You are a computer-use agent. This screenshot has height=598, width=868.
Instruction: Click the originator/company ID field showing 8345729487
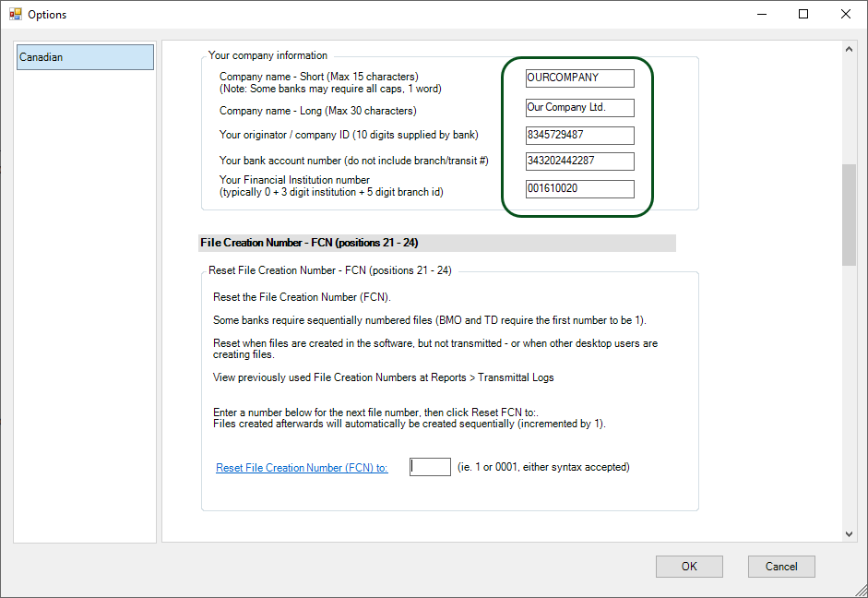coord(578,136)
